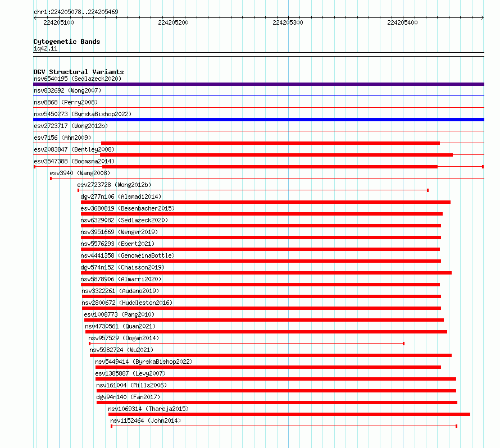Click the dark purple nsv6540195 variant bar

point(258,84)
